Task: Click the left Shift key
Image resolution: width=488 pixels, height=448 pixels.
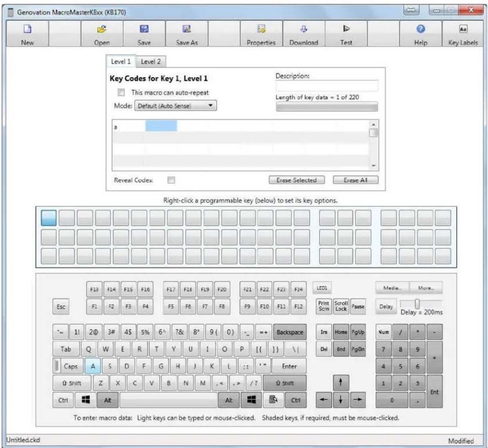Action: coord(72,383)
